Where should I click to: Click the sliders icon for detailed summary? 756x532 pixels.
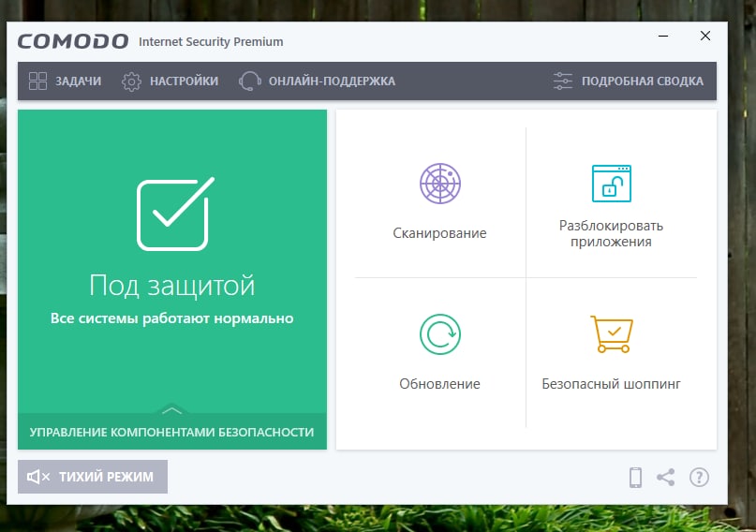click(563, 81)
